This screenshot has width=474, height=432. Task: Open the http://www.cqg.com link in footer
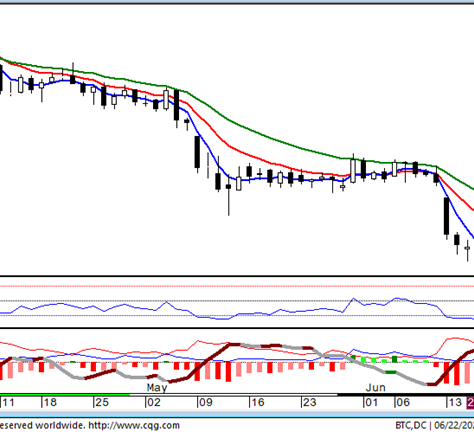coord(134,426)
